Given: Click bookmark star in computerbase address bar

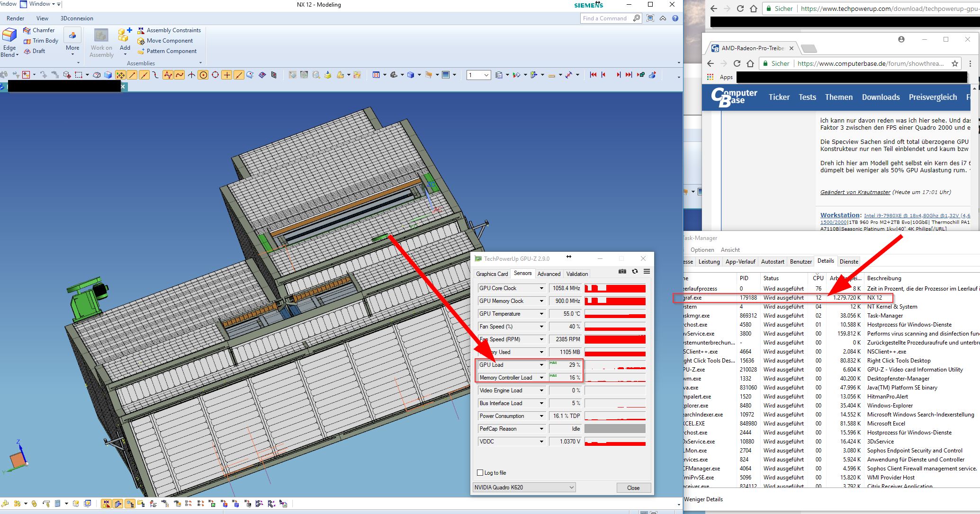Looking at the screenshot, I should point(955,63).
